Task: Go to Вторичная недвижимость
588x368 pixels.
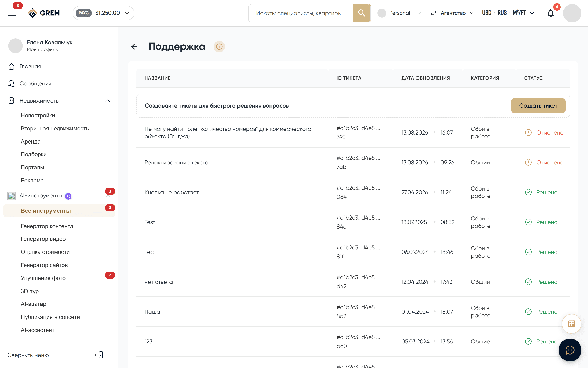Action: coord(55,129)
